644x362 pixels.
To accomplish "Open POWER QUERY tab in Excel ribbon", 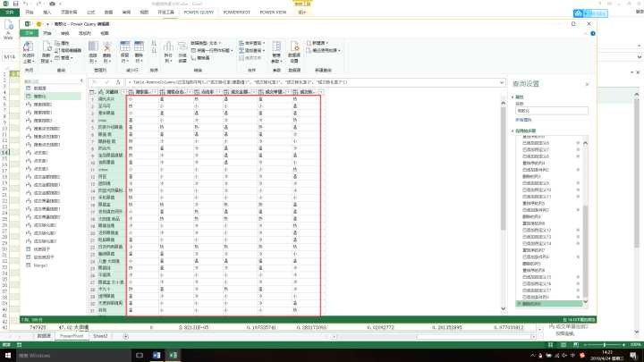I will 199,13.
